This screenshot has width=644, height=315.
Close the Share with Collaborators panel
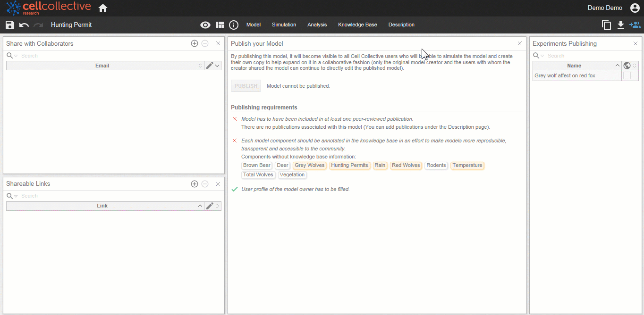coord(218,43)
